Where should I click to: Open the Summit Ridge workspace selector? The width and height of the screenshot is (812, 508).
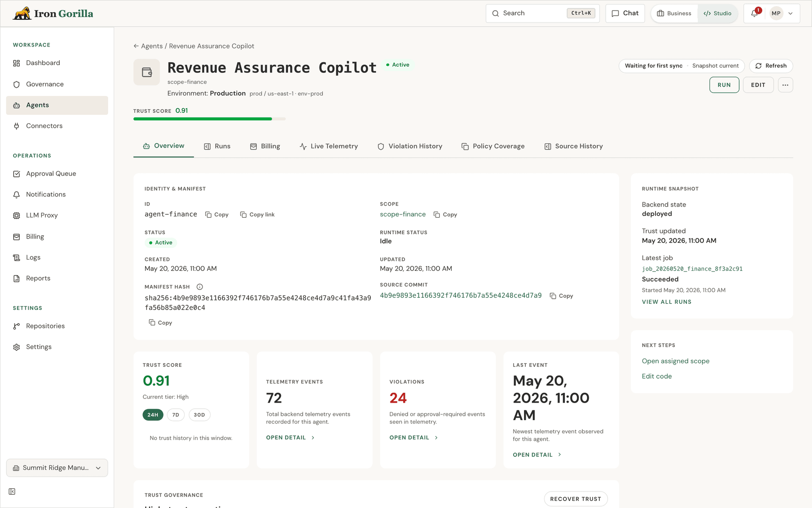click(x=57, y=468)
